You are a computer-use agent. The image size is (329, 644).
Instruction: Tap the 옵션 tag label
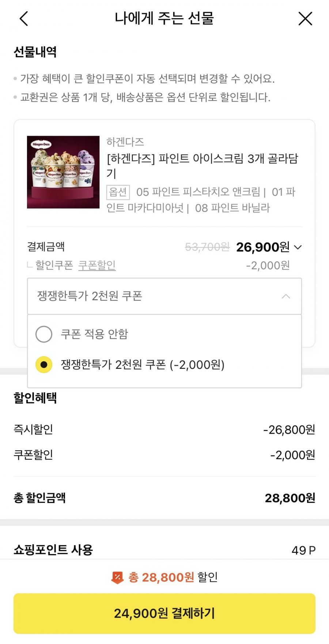coord(118,192)
